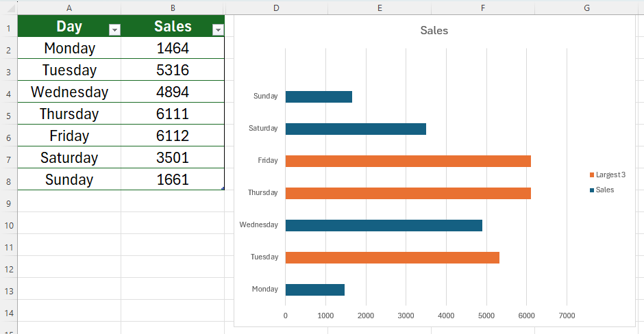Image resolution: width=644 pixels, height=334 pixels.
Task: Select the orange Tuesday bar
Action: [x=392, y=257]
